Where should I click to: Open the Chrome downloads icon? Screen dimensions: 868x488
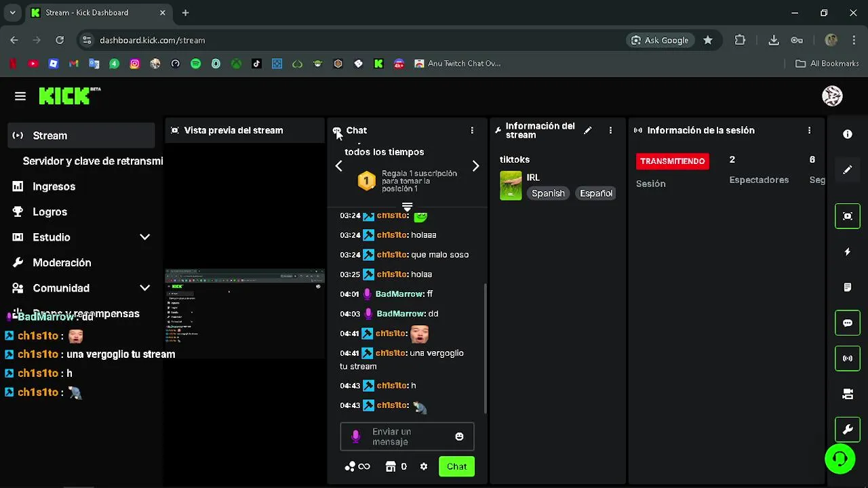click(774, 40)
